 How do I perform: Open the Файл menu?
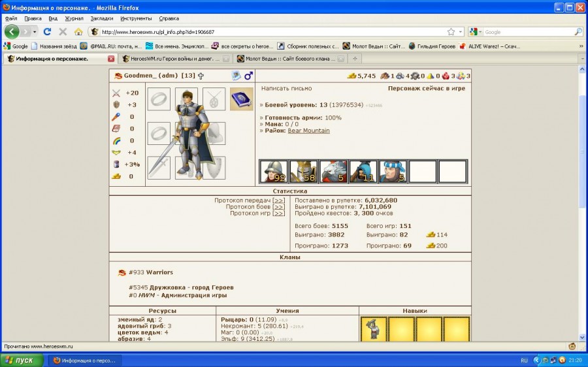pos(11,18)
